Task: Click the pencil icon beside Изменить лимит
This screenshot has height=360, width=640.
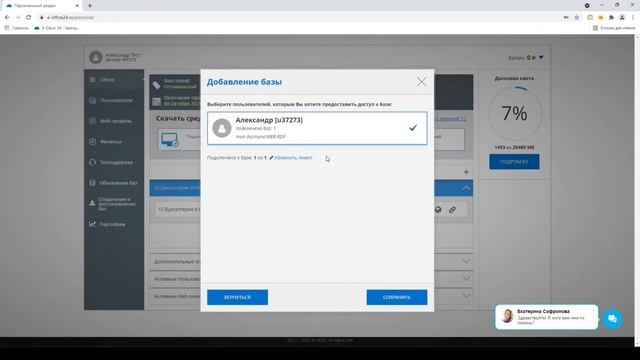Action: [271, 158]
